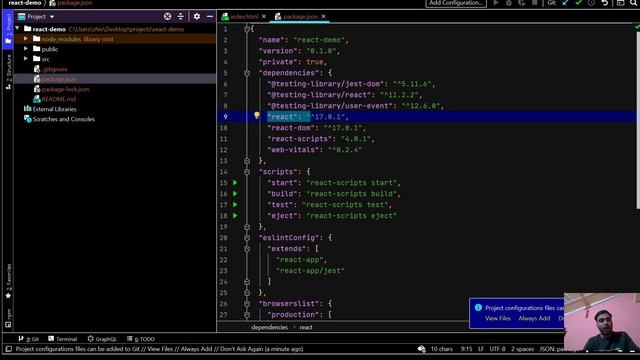Open Git history clock icon
Screen dimensions: 640x360
(591, 3)
